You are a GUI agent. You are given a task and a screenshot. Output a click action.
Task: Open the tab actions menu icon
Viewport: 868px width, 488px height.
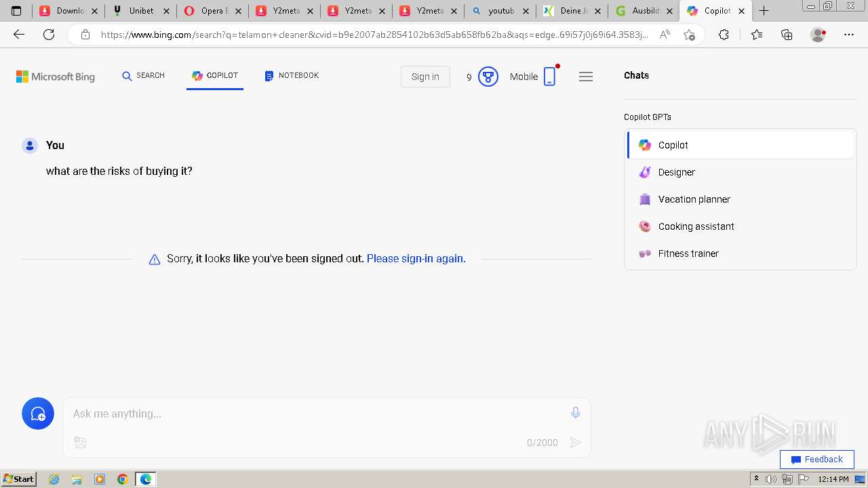coord(16,11)
